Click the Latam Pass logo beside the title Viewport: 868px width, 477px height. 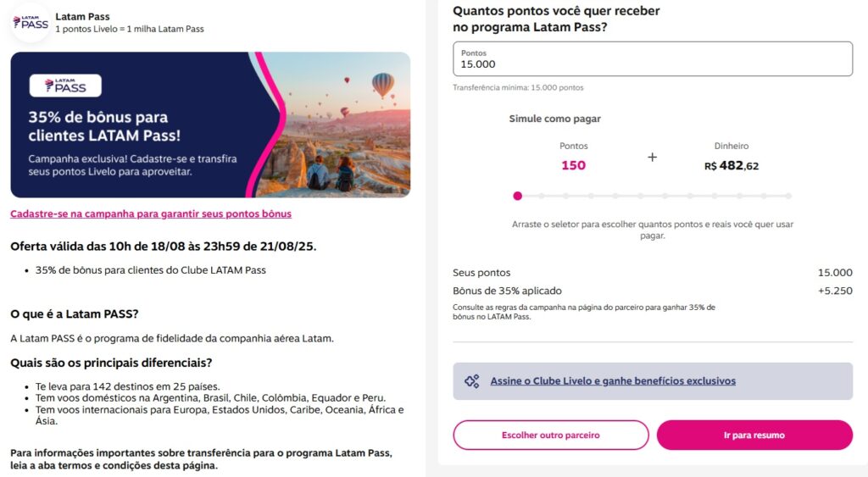(30, 23)
